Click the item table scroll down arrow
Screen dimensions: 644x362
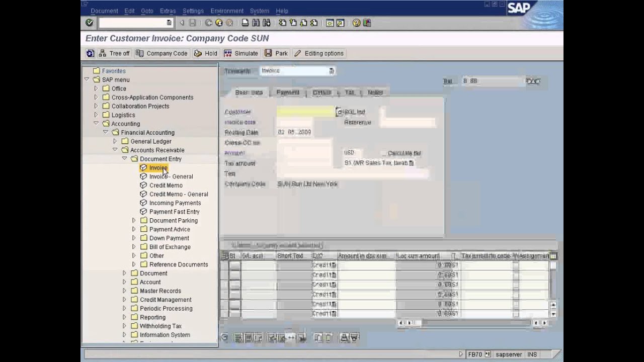pyautogui.click(x=553, y=314)
